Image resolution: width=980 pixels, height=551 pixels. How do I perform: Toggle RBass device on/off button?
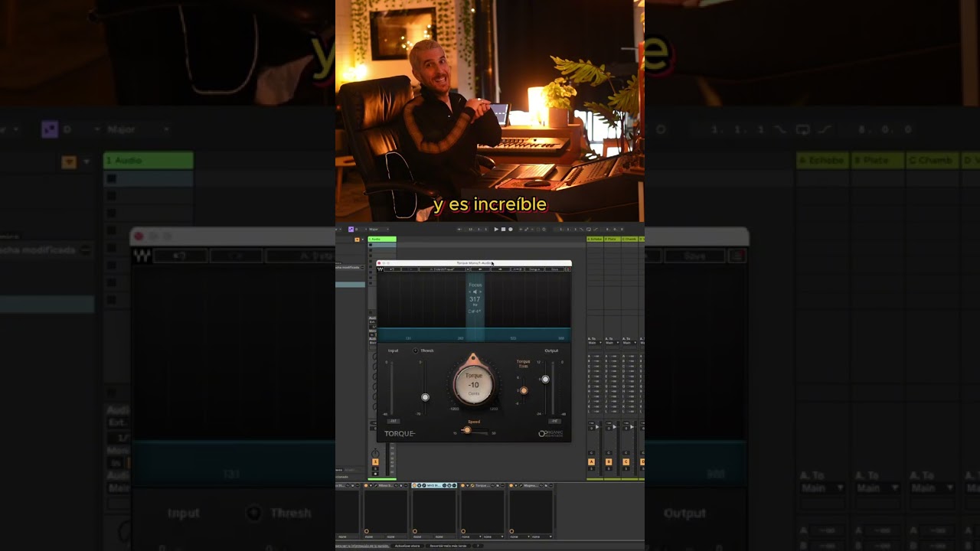click(x=366, y=485)
